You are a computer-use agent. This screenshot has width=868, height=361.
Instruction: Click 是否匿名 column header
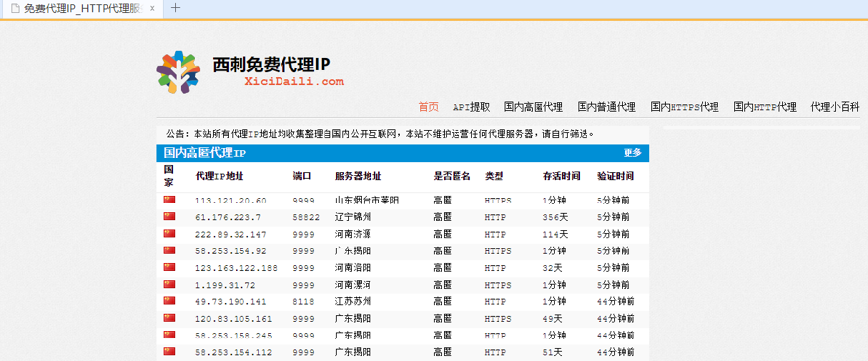[452, 177]
